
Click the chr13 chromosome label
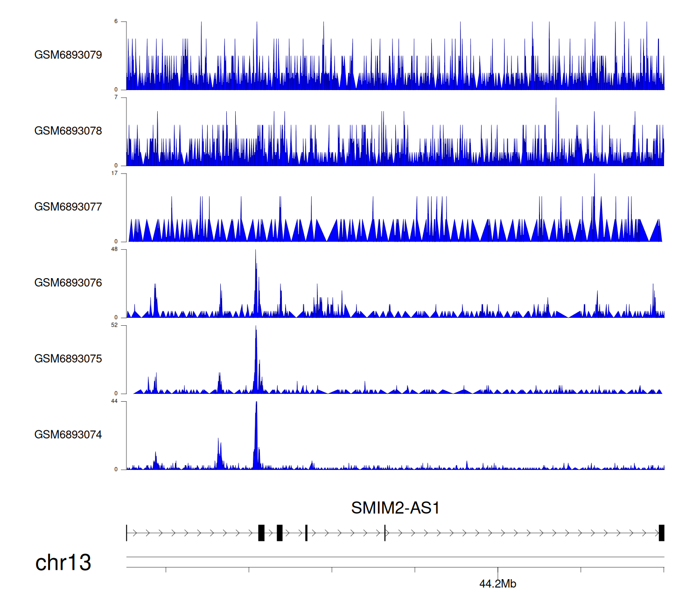(x=63, y=563)
